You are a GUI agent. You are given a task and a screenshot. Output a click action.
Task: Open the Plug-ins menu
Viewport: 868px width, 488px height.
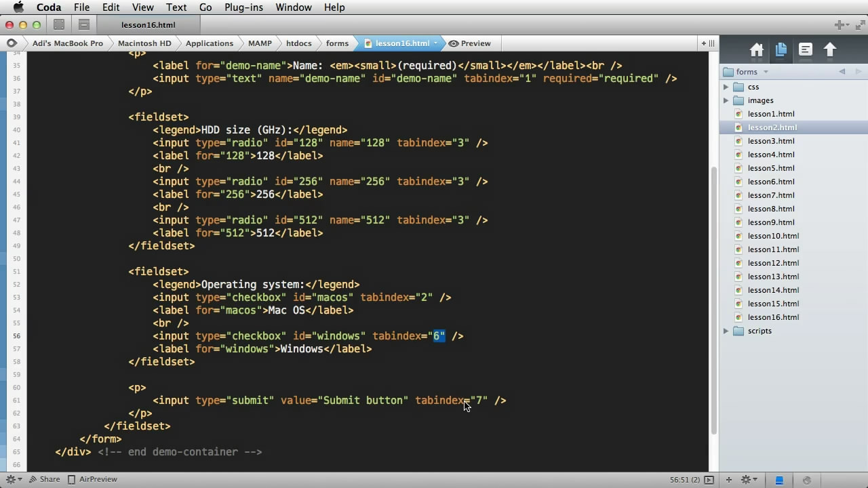[x=243, y=7]
